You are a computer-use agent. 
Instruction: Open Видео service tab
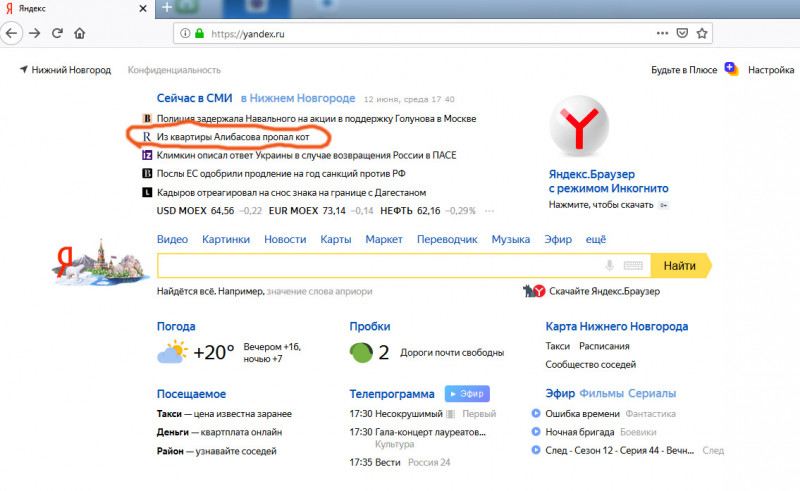click(172, 239)
